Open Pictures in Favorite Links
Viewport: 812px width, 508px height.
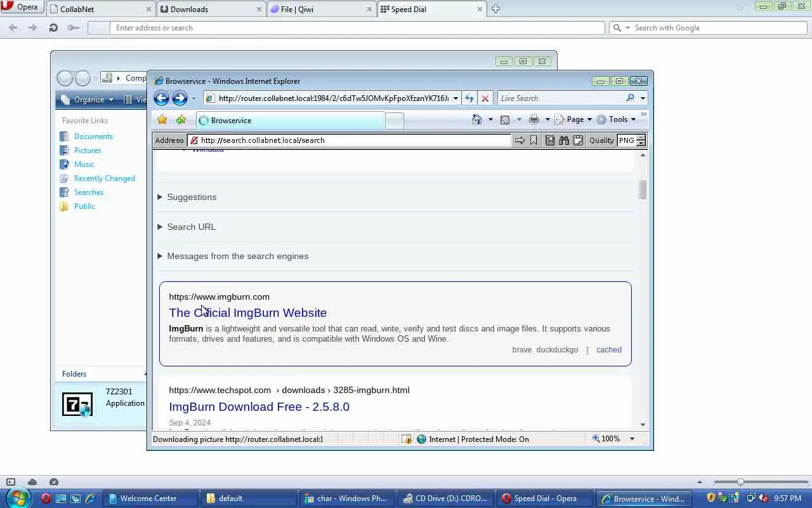[88, 150]
